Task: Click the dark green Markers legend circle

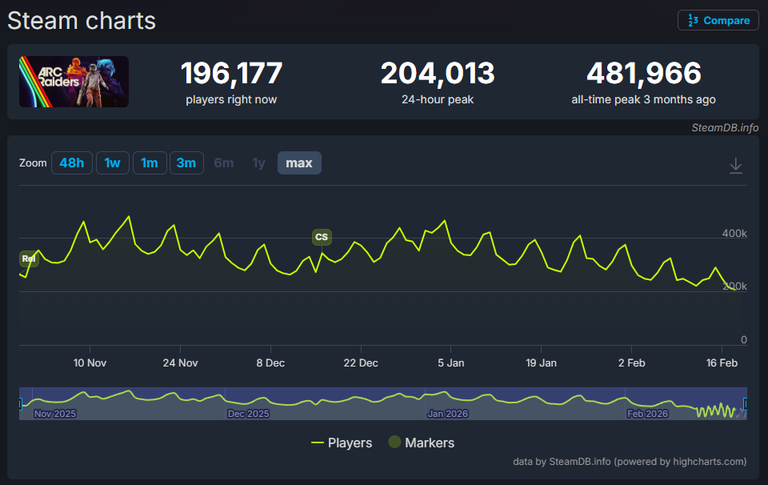Action: (x=395, y=443)
